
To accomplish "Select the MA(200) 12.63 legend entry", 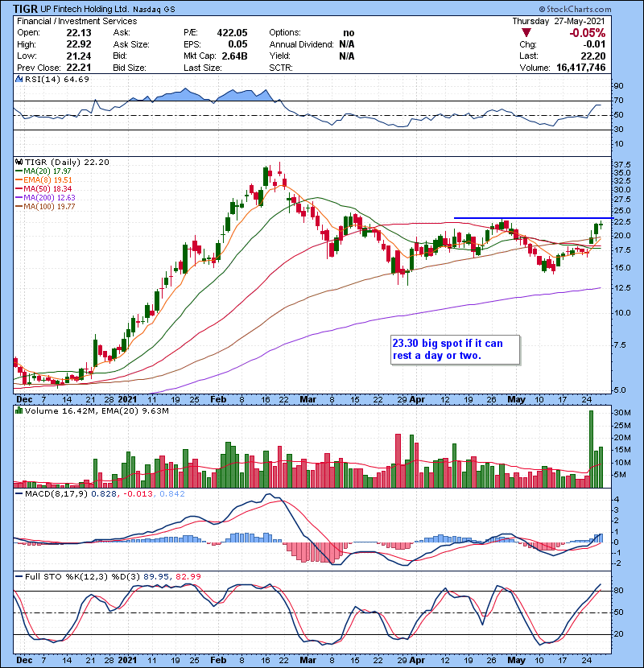I will [x=45, y=198].
